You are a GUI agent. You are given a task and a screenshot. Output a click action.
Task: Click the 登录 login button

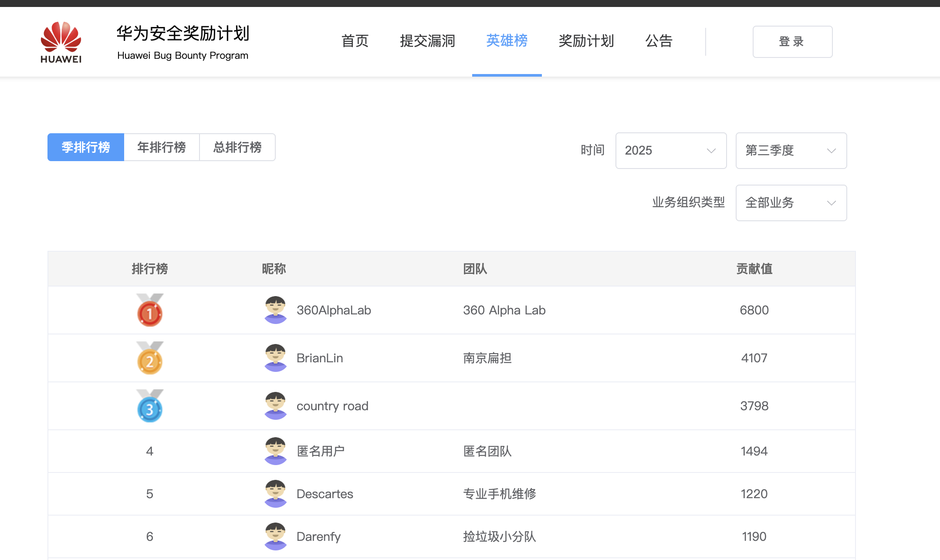[792, 42]
